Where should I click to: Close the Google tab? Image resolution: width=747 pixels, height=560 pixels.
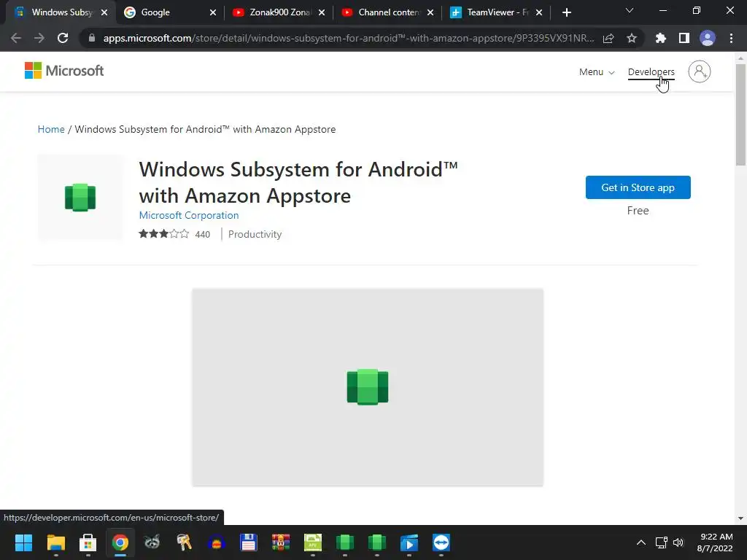point(213,12)
